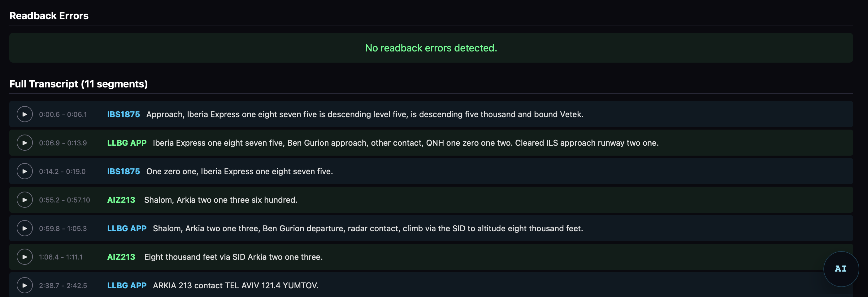Click LLBG APP label at 2:38.7
The height and width of the screenshot is (297, 868).
point(127,286)
